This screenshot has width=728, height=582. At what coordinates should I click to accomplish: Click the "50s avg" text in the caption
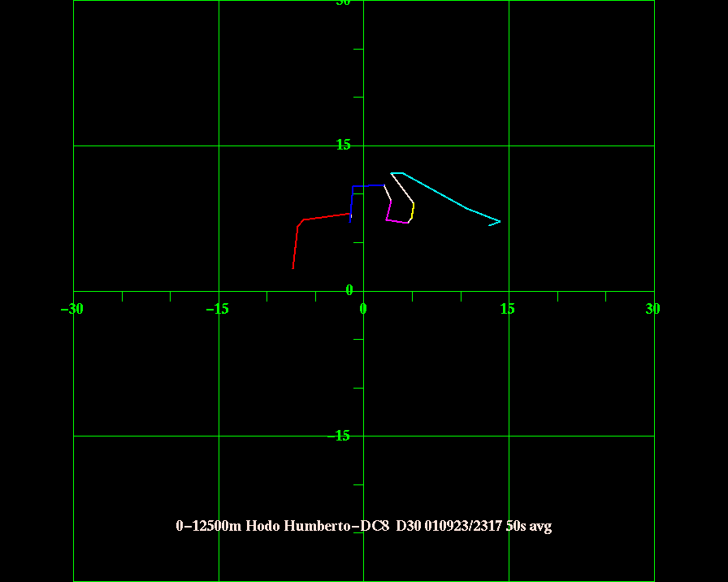[x=529, y=526]
